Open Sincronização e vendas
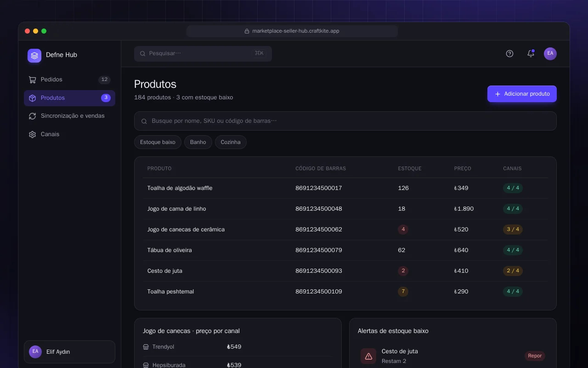Screen dimensions: 588x368 pyautogui.click(x=69, y=116)
